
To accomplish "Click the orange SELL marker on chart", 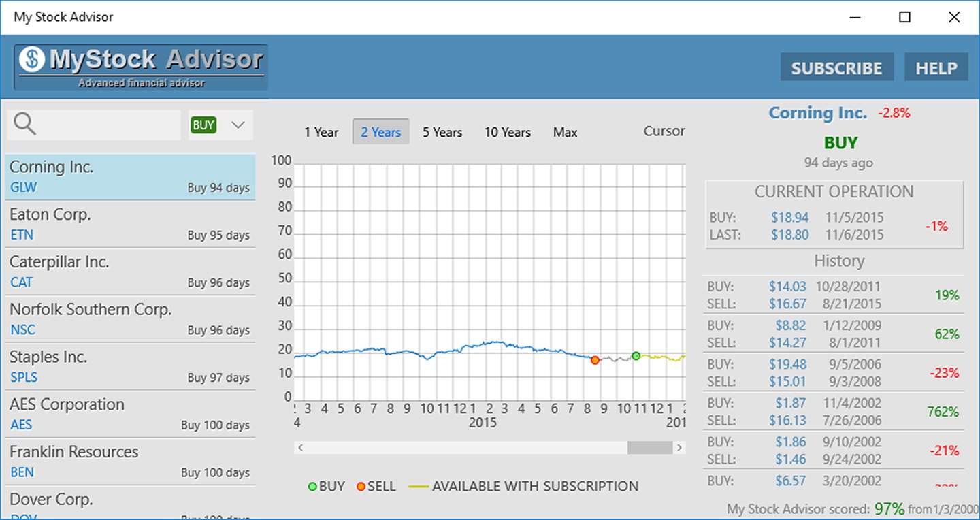I will 595,360.
